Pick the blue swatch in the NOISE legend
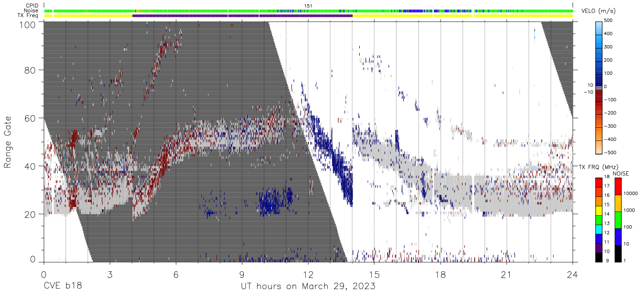Screen dimensions: 644x297 (x=618, y=237)
